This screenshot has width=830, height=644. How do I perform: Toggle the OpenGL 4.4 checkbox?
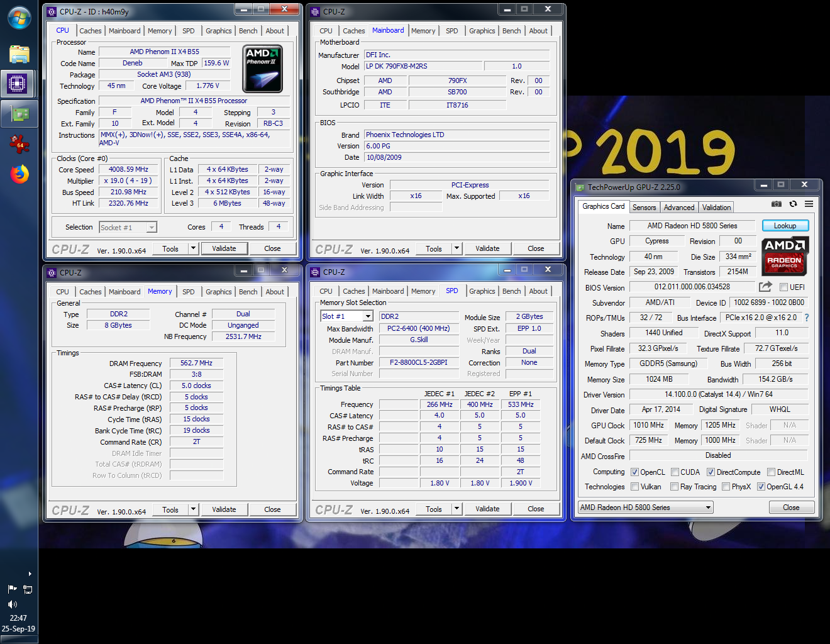pyautogui.click(x=761, y=487)
